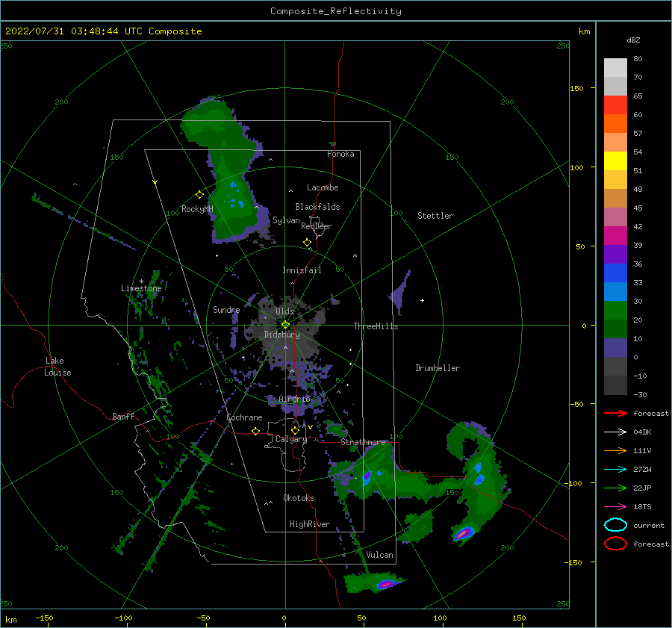This screenshot has width=672, height=628.
Task: Click the white 04DK arrow in the legend
Action: 615,432
